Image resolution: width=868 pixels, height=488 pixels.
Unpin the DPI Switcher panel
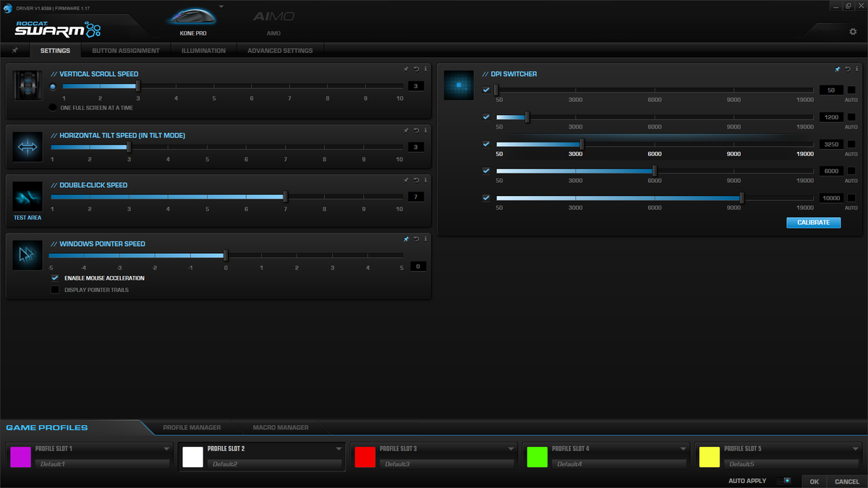tap(838, 69)
